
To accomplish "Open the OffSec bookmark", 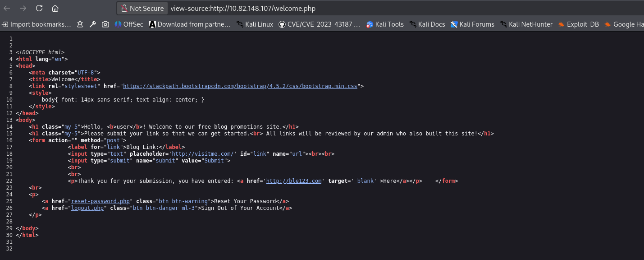I will 129,24.
